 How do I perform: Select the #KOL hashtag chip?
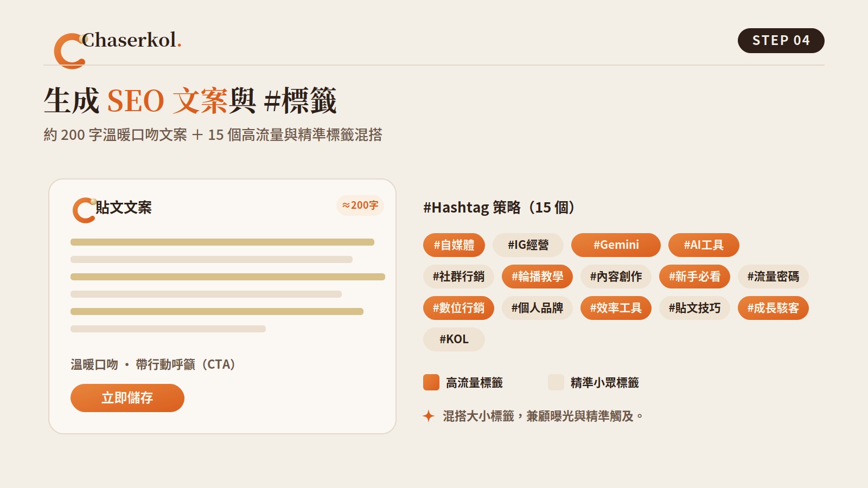pyautogui.click(x=454, y=339)
